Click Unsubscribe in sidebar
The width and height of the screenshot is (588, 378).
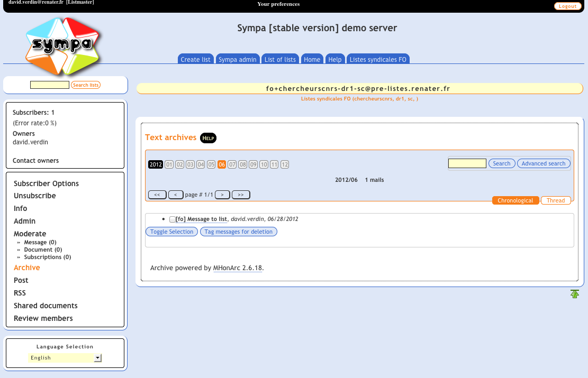pos(35,196)
